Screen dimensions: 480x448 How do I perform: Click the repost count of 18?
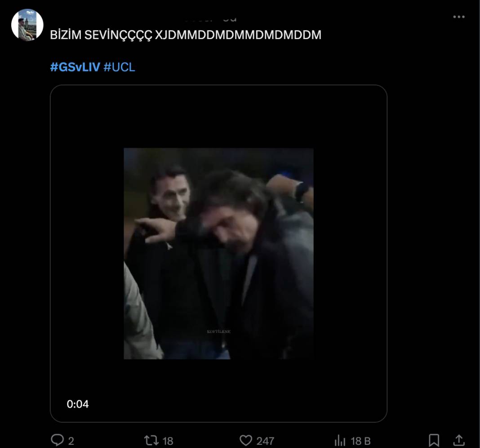pos(168,441)
